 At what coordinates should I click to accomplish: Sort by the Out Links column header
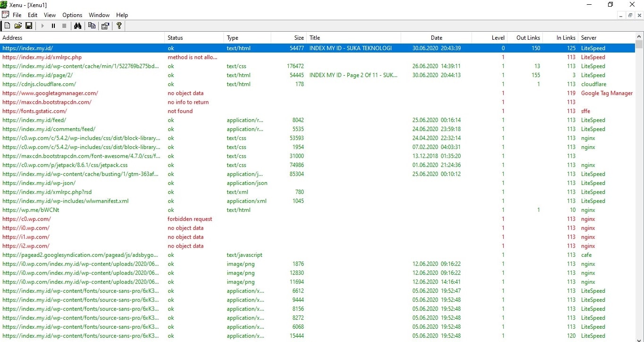525,37
